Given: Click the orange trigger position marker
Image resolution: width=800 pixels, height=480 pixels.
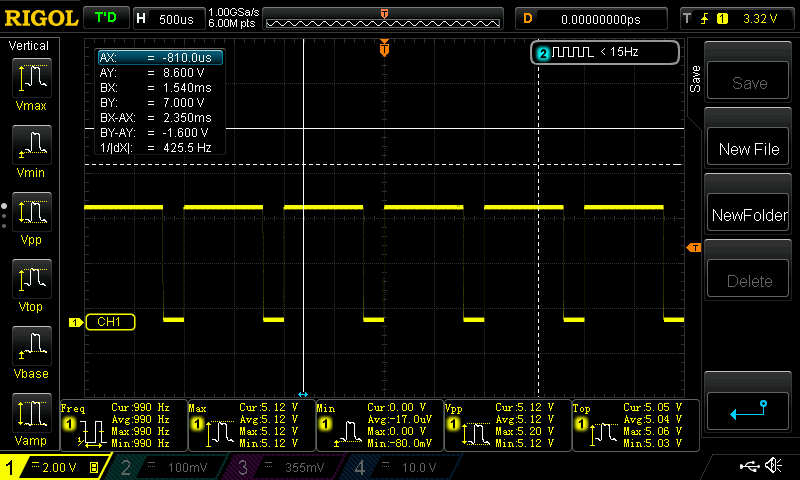Looking at the screenshot, I should pos(385,49).
